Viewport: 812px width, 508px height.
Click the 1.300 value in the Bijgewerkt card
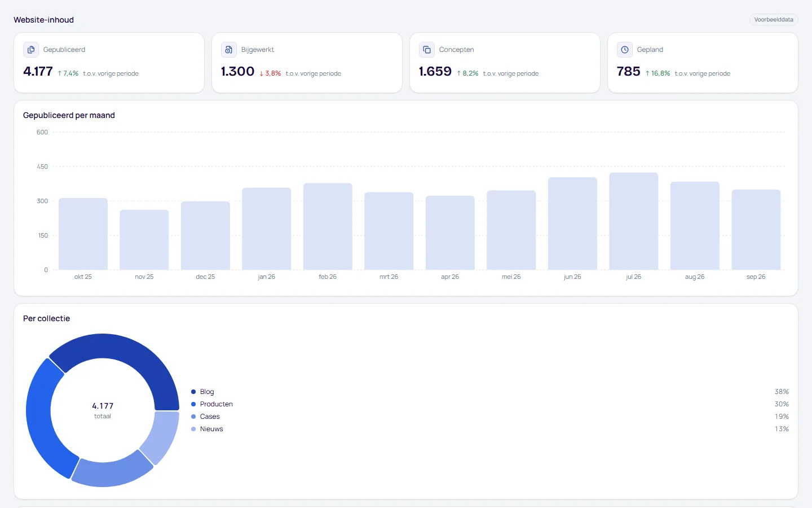click(237, 72)
